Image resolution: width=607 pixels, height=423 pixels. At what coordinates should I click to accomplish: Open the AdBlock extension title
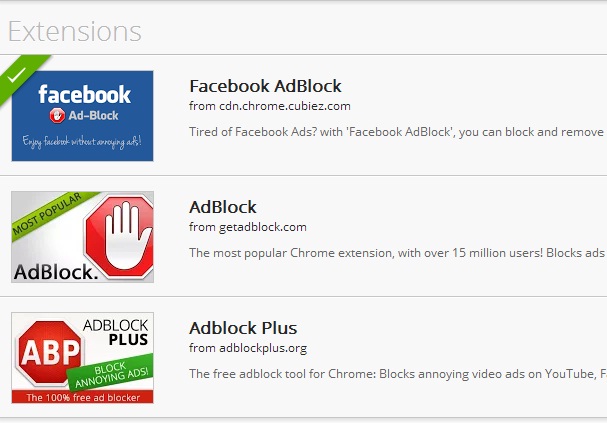click(222, 207)
